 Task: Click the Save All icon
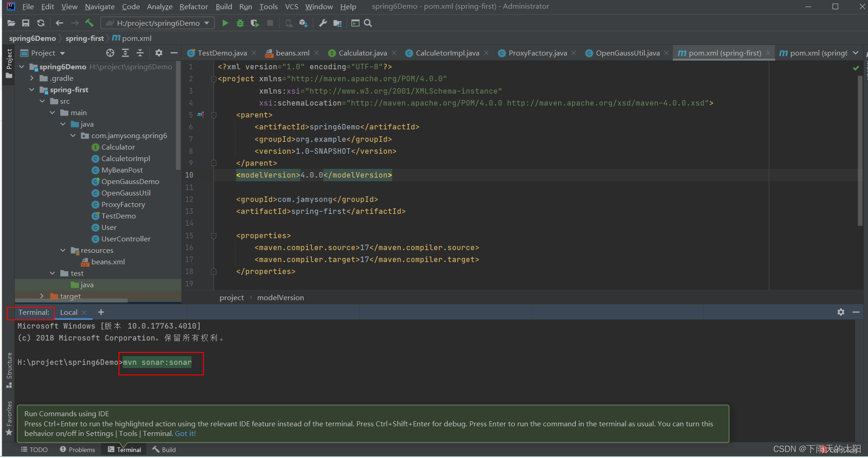26,23
